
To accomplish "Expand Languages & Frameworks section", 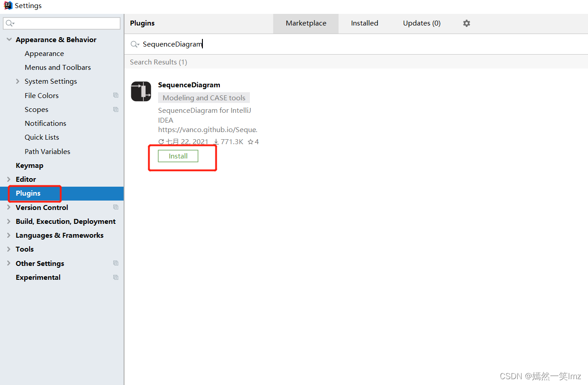I will click(x=9, y=235).
